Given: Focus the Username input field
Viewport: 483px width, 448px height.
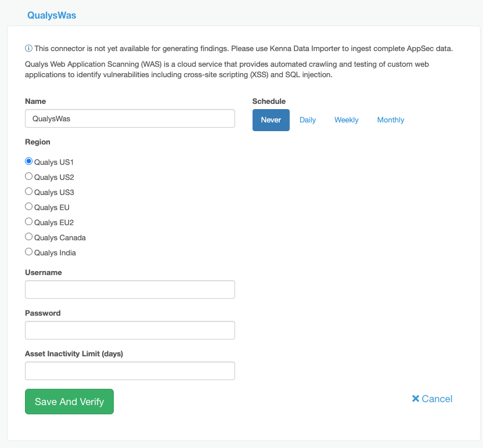Looking at the screenshot, I should tap(129, 289).
